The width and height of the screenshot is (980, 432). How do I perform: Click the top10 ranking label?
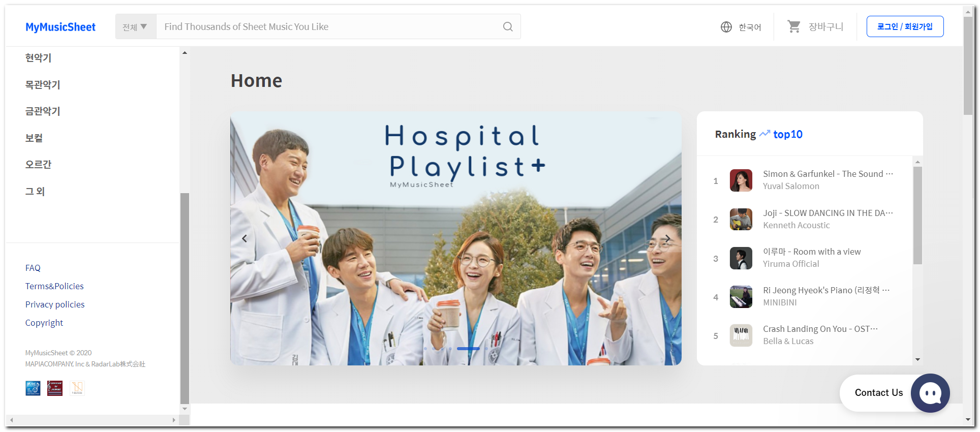pyautogui.click(x=788, y=134)
